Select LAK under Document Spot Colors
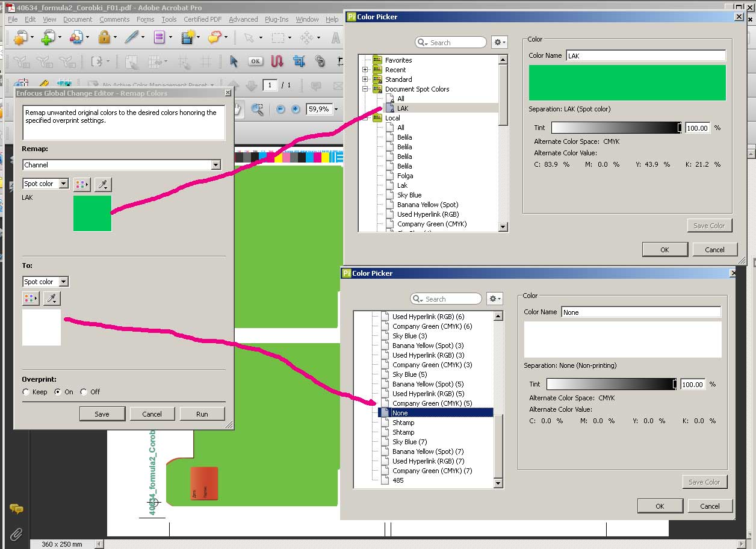 [403, 108]
